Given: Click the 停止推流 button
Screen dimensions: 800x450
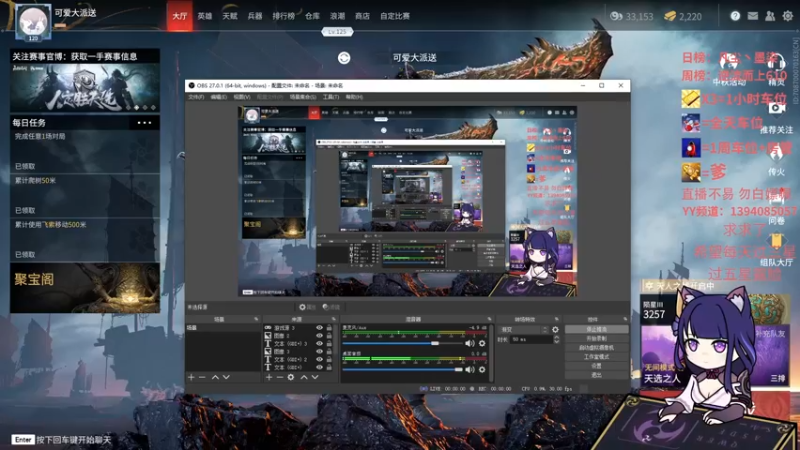Looking at the screenshot, I should coord(596,330).
